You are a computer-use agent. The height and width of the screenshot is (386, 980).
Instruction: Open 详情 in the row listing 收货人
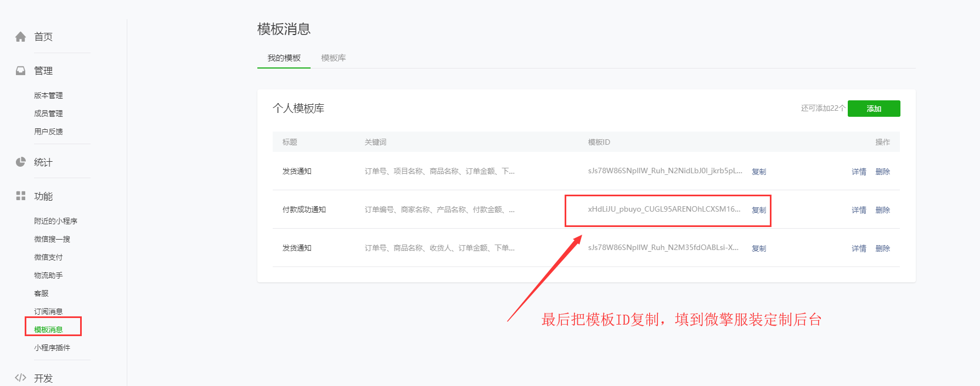859,248
